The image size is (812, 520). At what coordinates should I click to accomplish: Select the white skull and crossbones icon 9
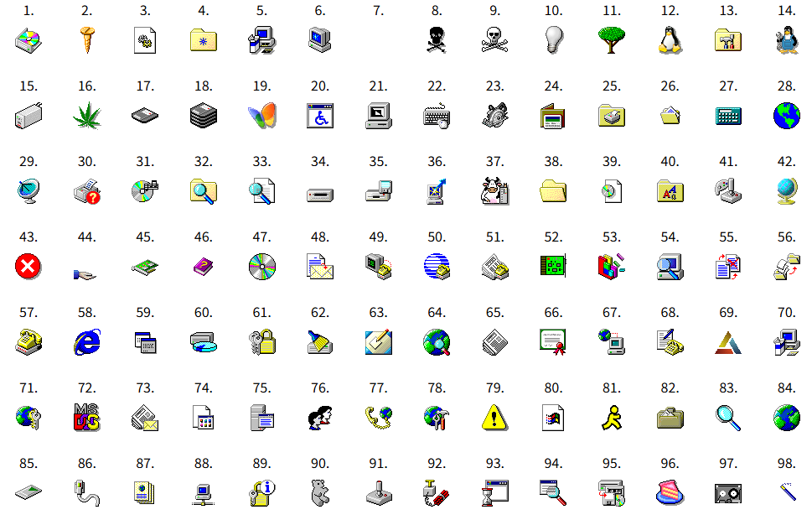[x=494, y=40]
